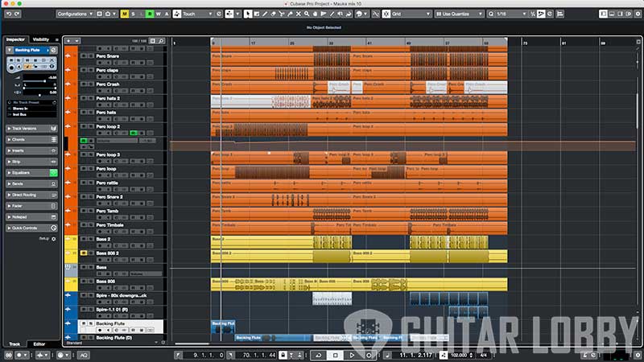
Task: Open the Grid snap type dropdown
Action: click(x=411, y=14)
